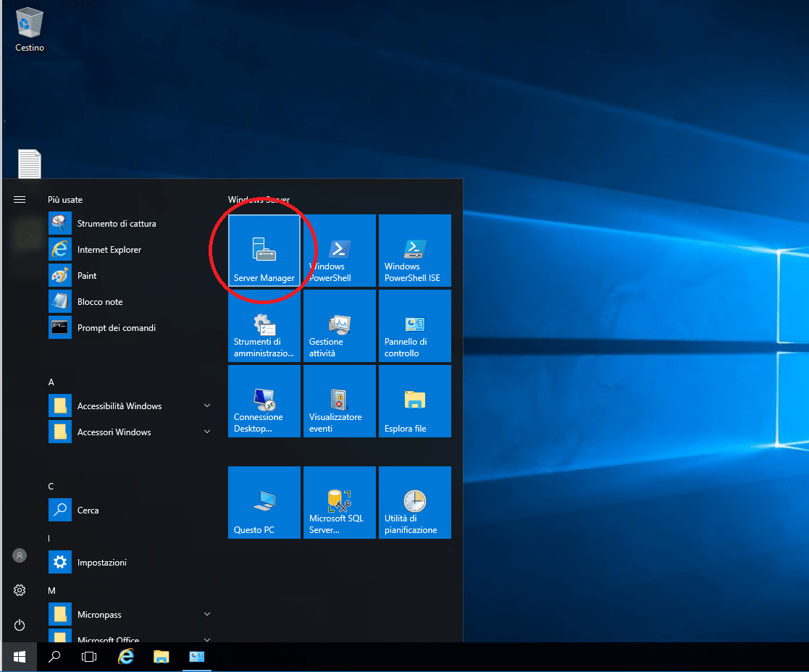Open Visualizzatore eventi tile

click(x=340, y=400)
